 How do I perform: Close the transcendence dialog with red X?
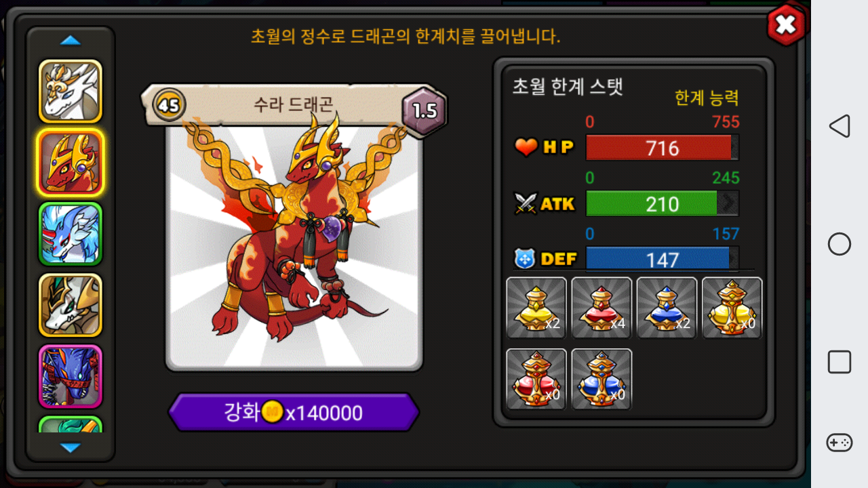786,25
